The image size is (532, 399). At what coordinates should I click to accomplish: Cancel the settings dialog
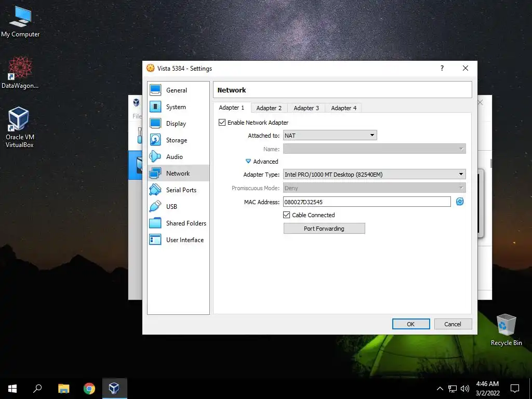[453, 324]
